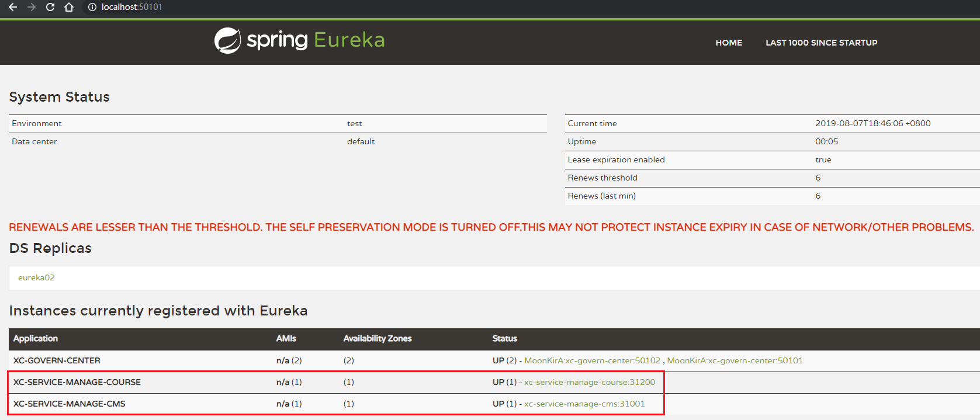
Task: Click UP (1) status for XC-SERVICE-MANAGE-CMS
Action: tap(505, 404)
